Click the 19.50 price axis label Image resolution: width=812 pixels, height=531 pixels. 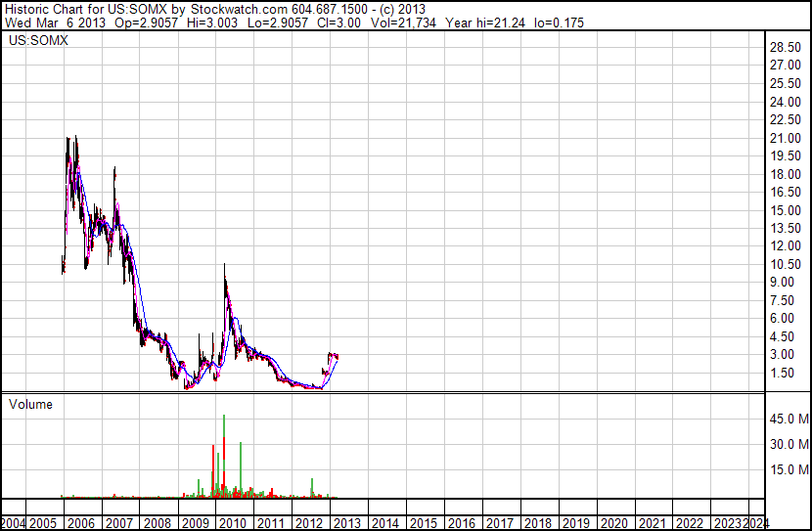pos(786,155)
